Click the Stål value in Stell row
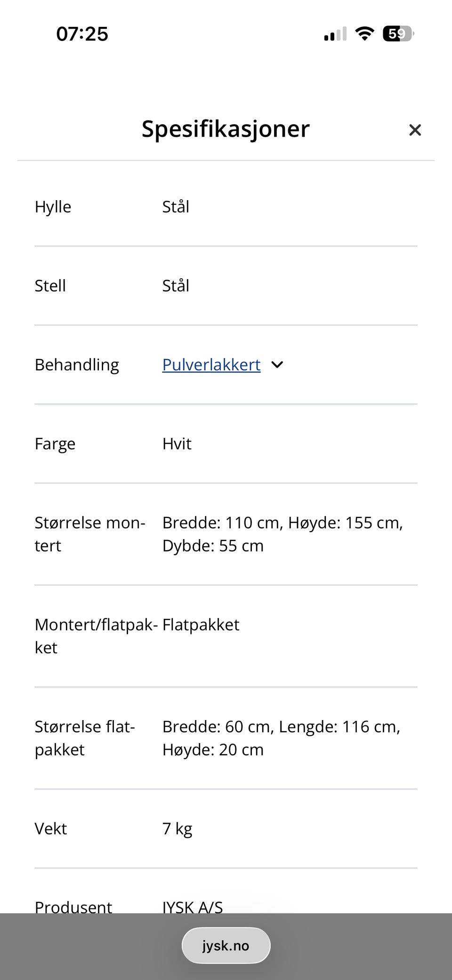The width and height of the screenshot is (452, 980). pyautogui.click(x=176, y=286)
